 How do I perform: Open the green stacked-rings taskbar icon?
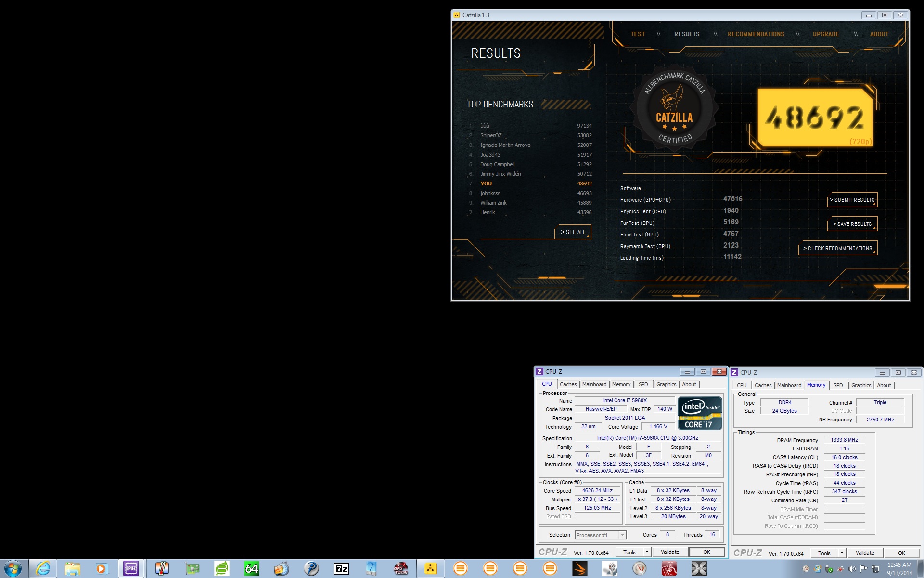(222, 569)
